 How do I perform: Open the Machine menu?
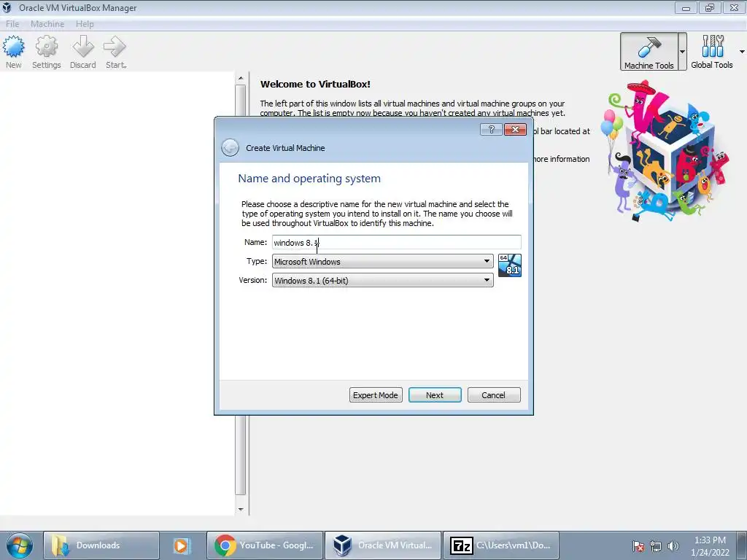click(x=47, y=24)
